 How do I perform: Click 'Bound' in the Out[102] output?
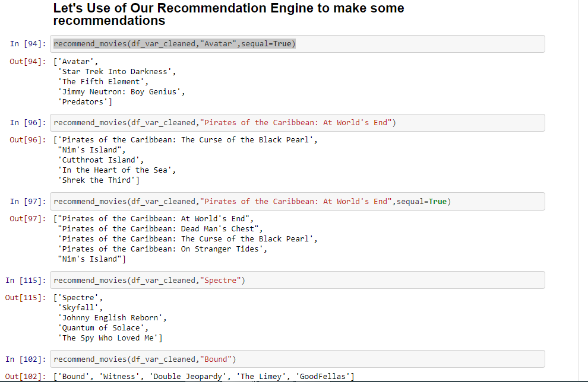(x=73, y=377)
